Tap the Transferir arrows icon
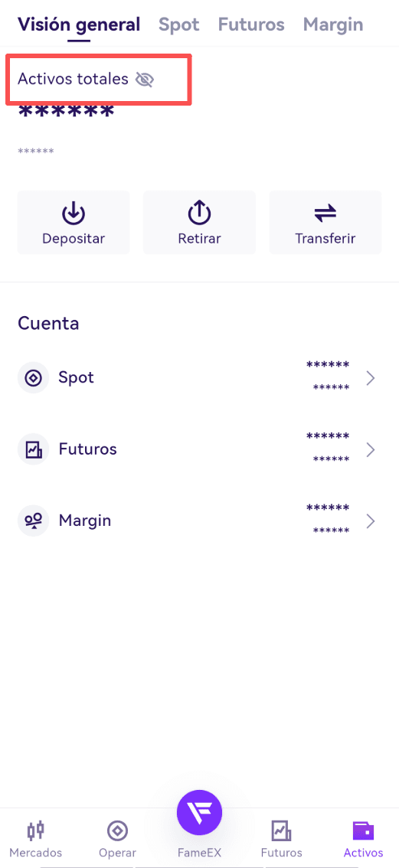Screen dimensions: 399x868 325,213
